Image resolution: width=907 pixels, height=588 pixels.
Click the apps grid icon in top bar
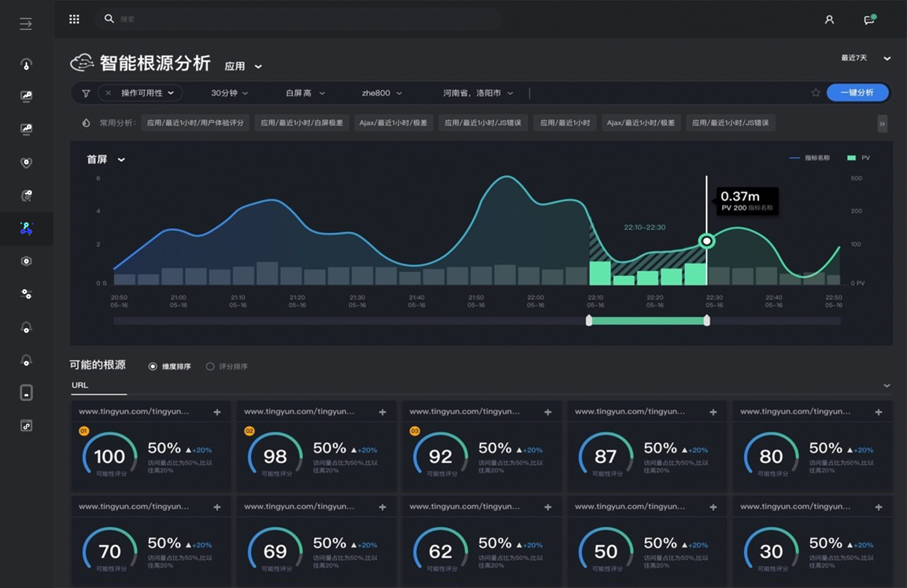click(x=74, y=20)
